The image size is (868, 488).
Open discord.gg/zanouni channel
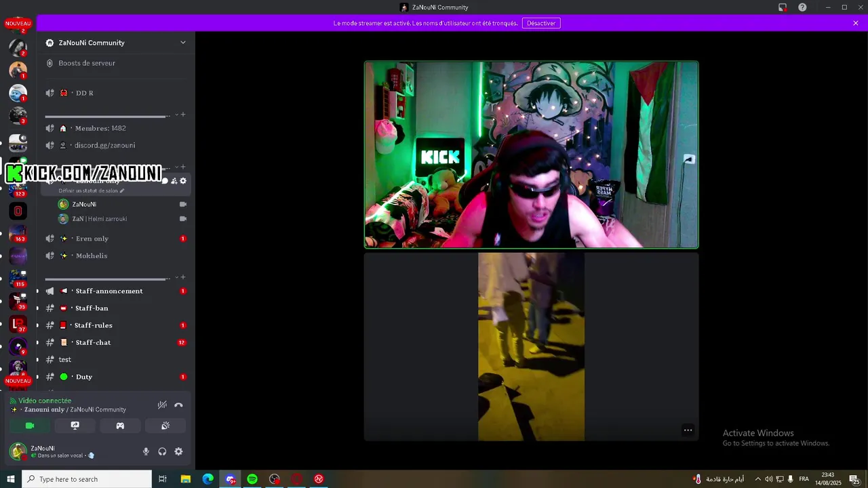click(115, 145)
